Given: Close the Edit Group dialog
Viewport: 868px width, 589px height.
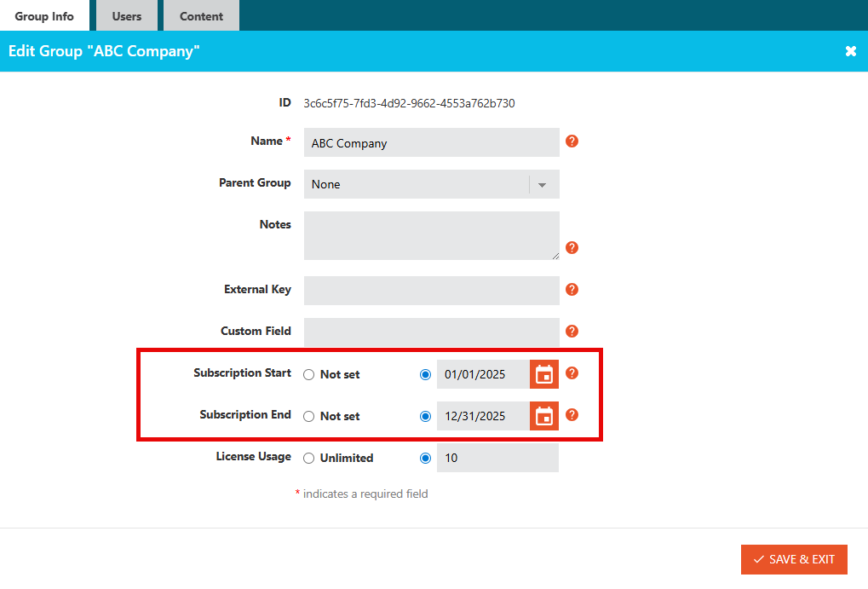Looking at the screenshot, I should tap(850, 52).
